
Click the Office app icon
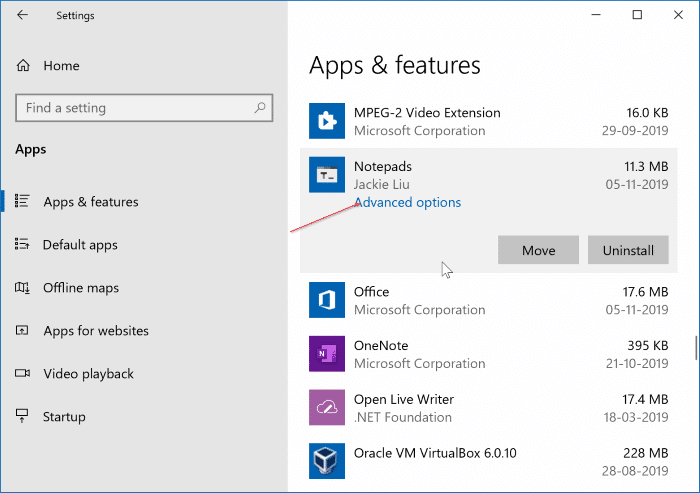327,300
